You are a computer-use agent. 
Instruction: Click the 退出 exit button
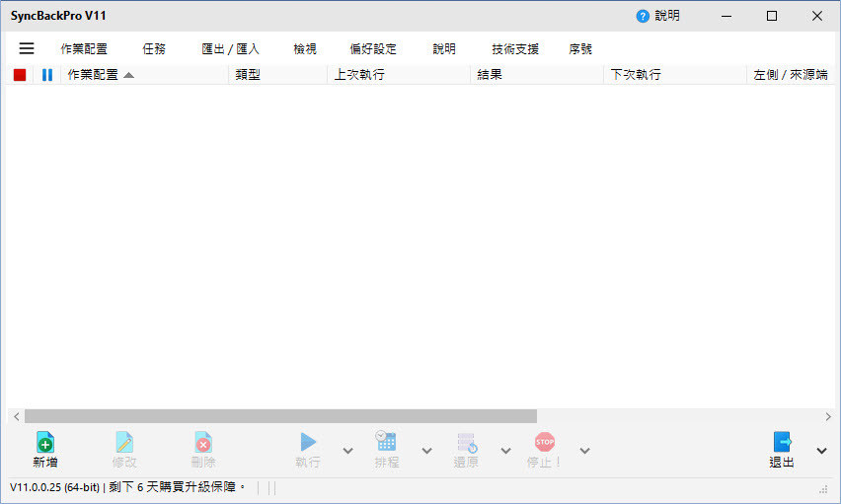point(782,442)
